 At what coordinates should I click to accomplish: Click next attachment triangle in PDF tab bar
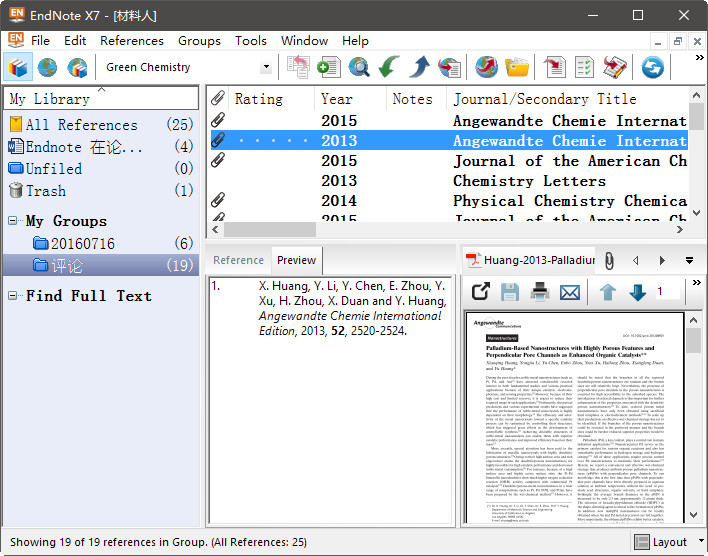point(662,261)
